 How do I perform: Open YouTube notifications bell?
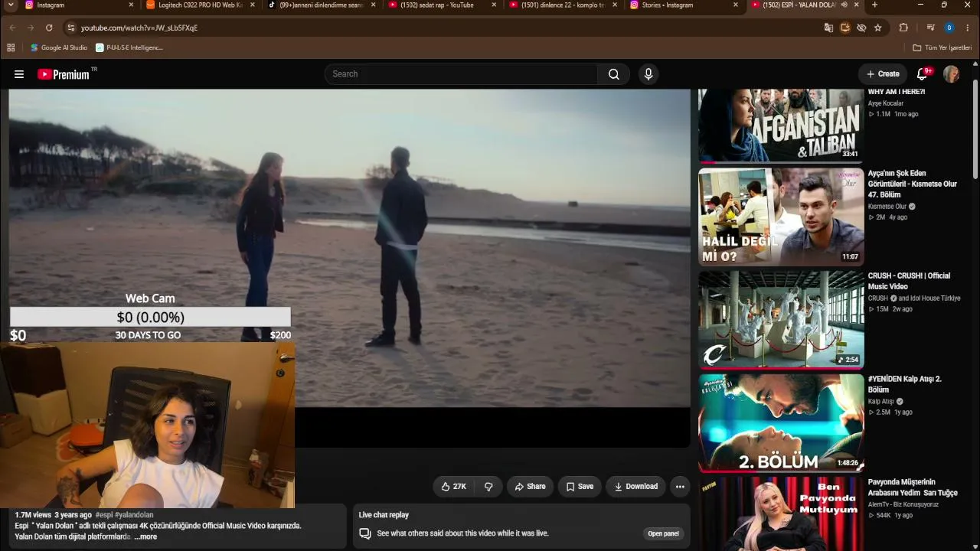pyautogui.click(x=923, y=74)
